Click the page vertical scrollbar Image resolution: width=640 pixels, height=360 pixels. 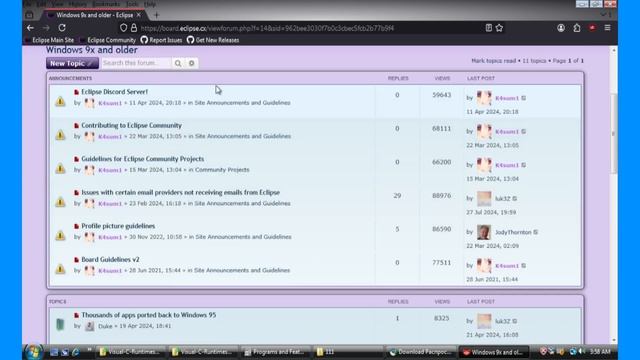[x=613, y=134]
